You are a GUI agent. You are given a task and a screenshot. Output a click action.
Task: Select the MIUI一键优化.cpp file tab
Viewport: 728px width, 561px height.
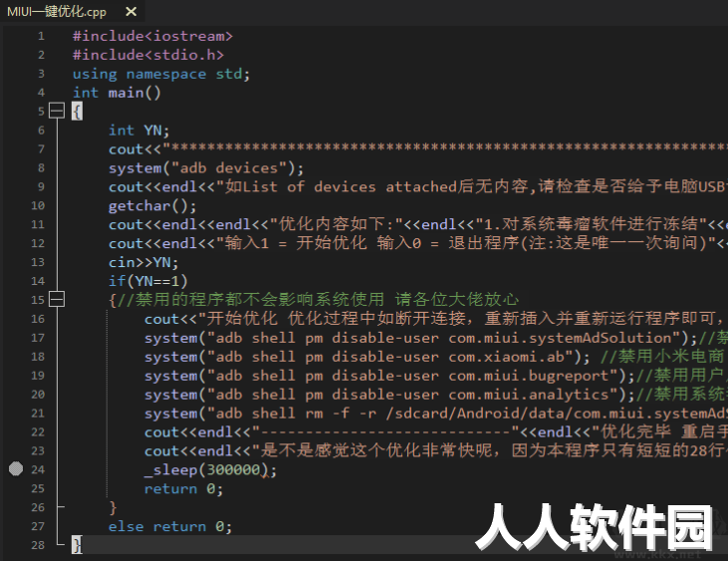pyautogui.click(x=57, y=12)
